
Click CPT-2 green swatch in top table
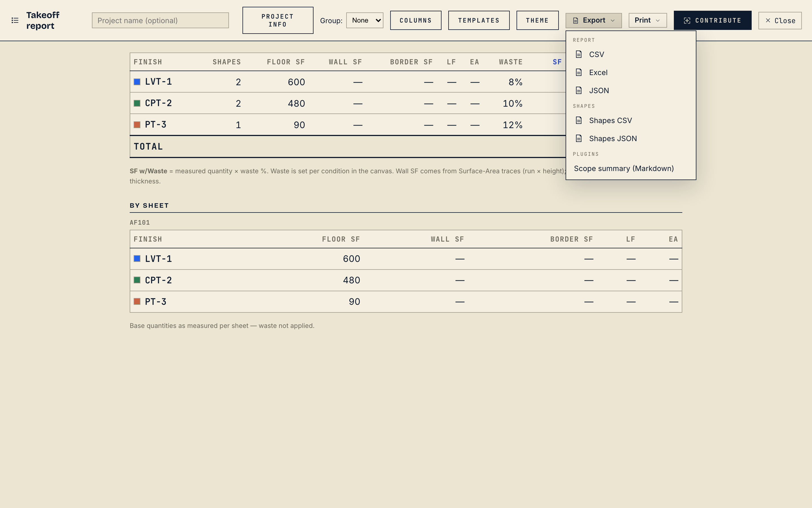pos(137,103)
